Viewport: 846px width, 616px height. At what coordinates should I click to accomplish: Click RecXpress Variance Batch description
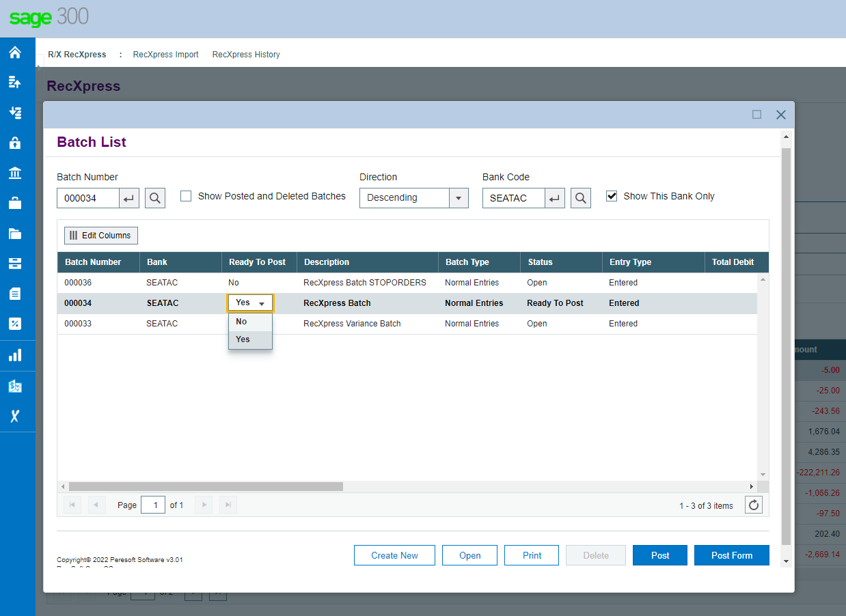pos(352,324)
